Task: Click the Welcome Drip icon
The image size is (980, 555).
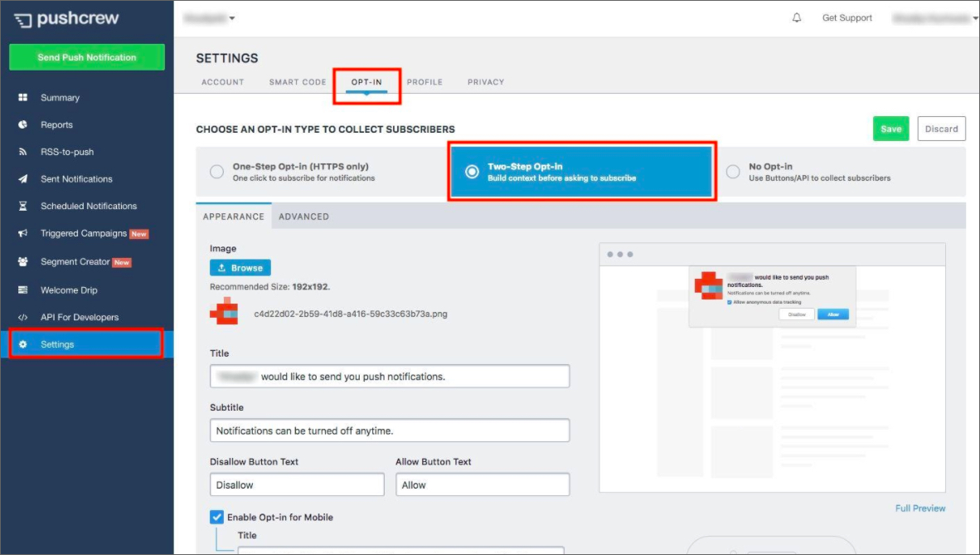Action: pyautogui.click(x=23, y=290)
